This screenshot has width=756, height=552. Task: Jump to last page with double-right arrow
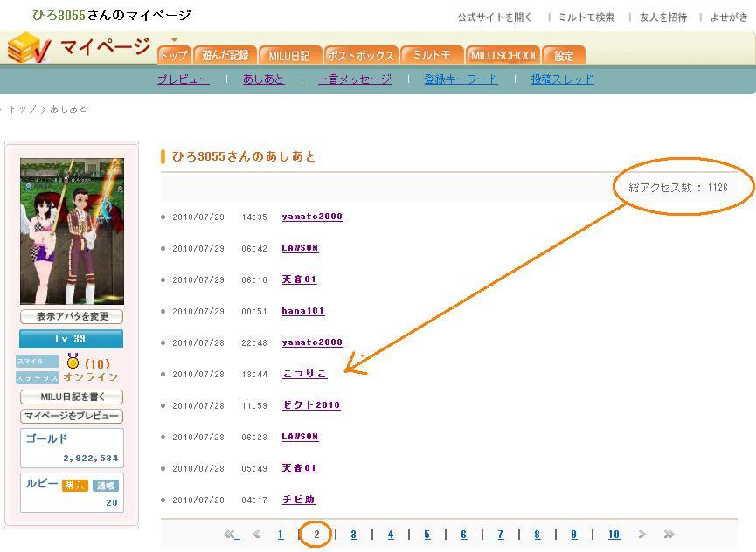coord(669,535)
